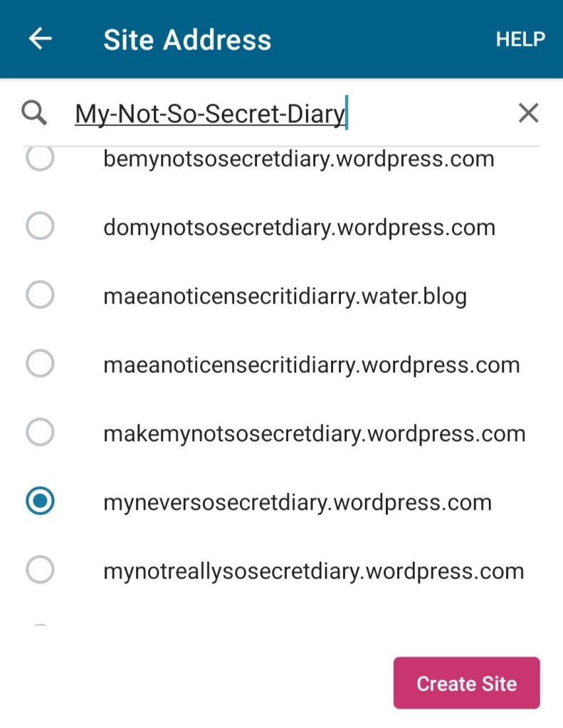The width and height of the screenshot is (563, 728).
Task: Tap the domynotsosecretdiary.wordpress.com address text
Action: click(299, 228)
